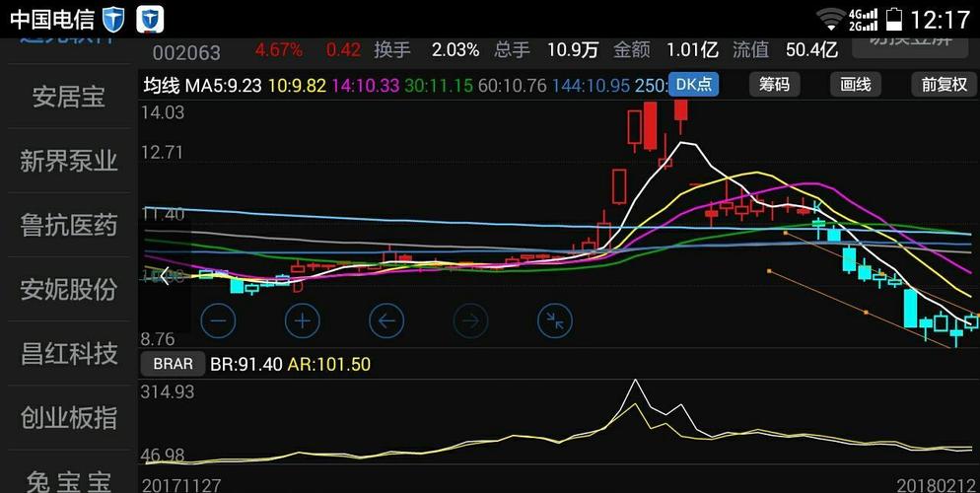This screenshot has width=980, height=493.
Task: Open 创业板指 from the sidebar
Action: click(69, 417)
